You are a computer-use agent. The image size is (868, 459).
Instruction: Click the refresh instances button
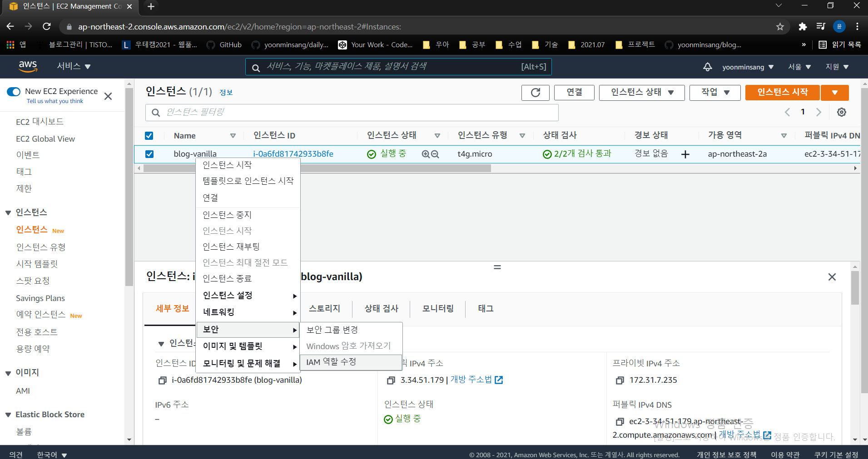[536, 93]
